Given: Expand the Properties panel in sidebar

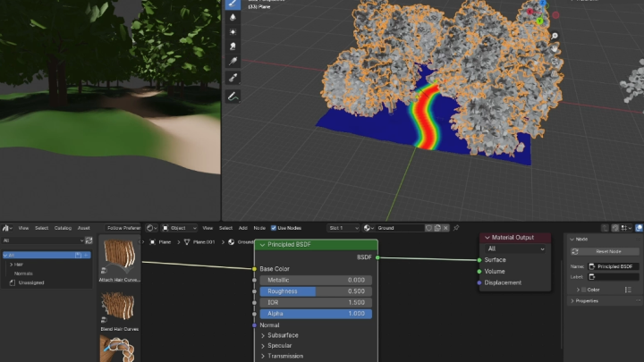Looking at the screenshot, I should pyautogui.click(x=572, y=301).
